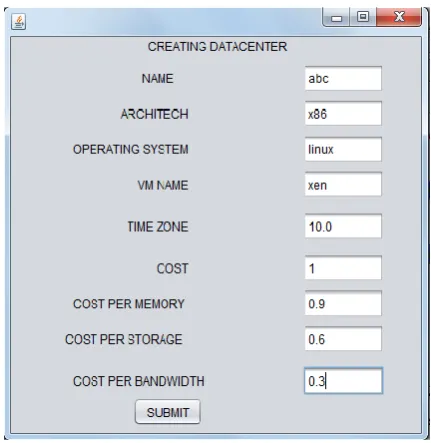Viewport: 431px width, 443px height.
Task: Focus the VM NAME field with xen
Action: (343, 185)
